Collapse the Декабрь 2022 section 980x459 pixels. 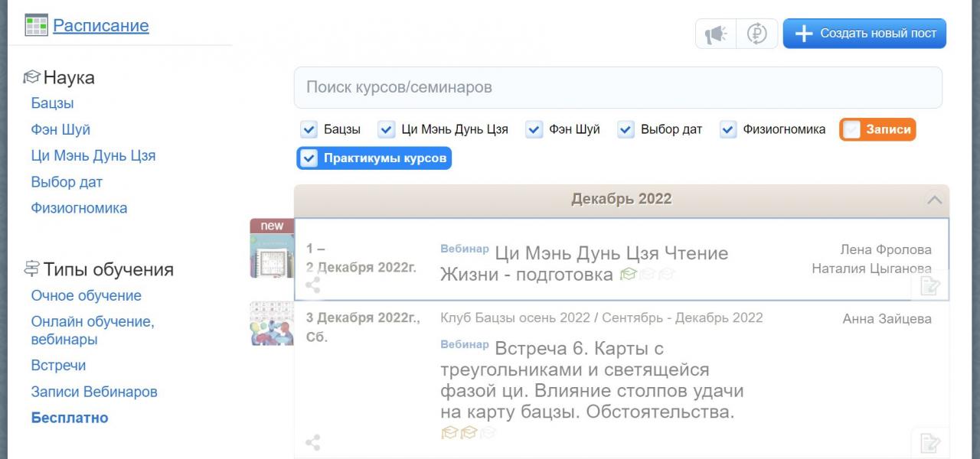pyautogui.click(x=934, y=200)
